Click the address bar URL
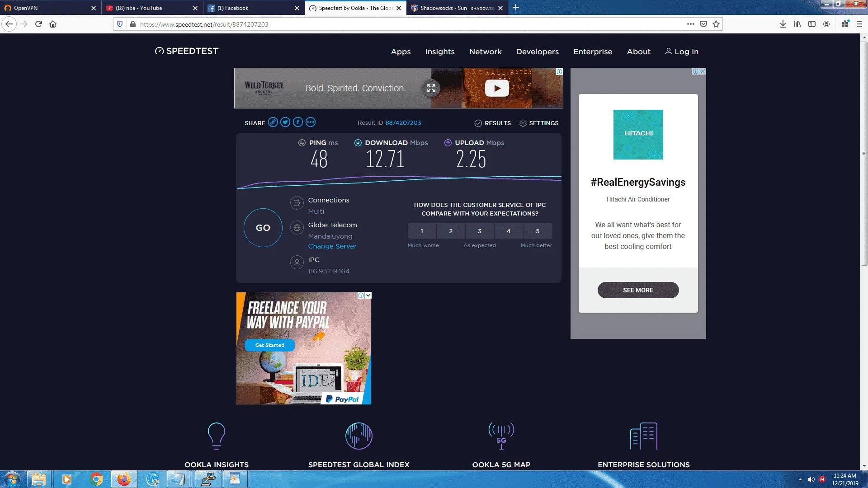The image size is (868, 488). coord(204,24)
